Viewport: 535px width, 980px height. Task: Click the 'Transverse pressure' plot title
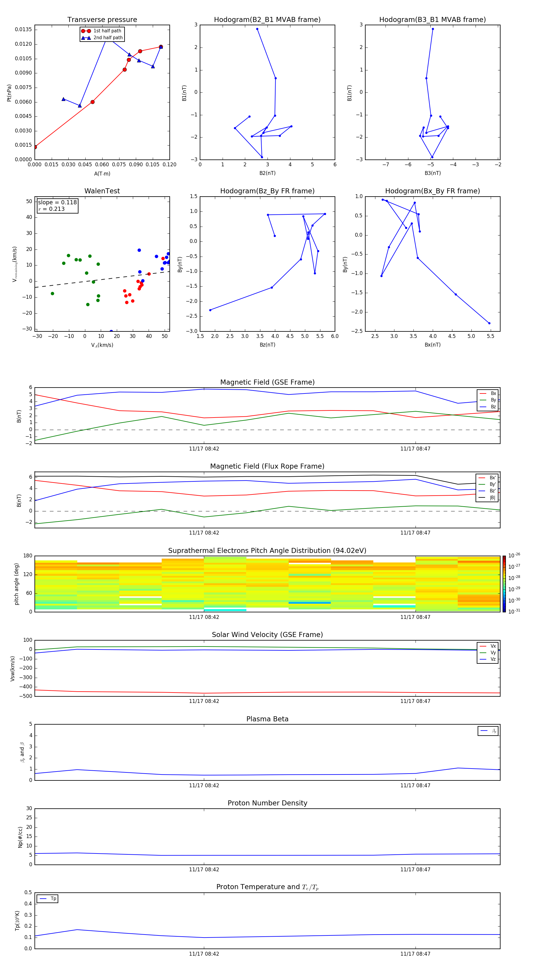tap(102, 20)
